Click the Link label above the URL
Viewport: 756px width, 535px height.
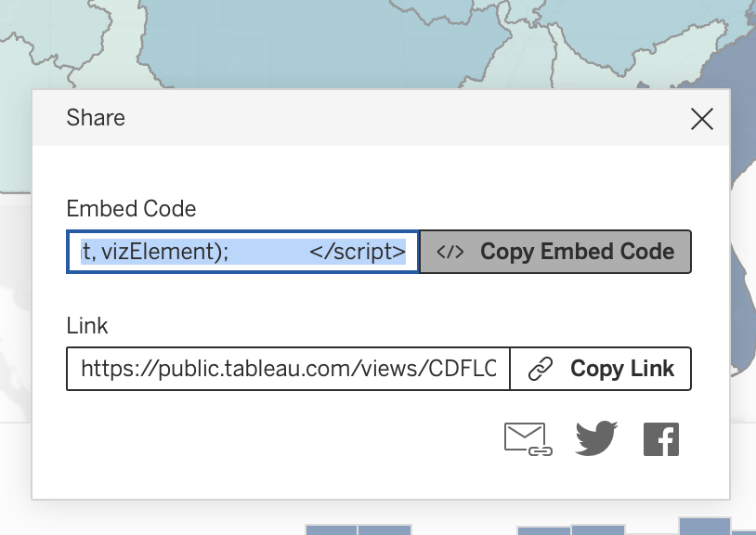pyautogui.click(x=86, y=326)
